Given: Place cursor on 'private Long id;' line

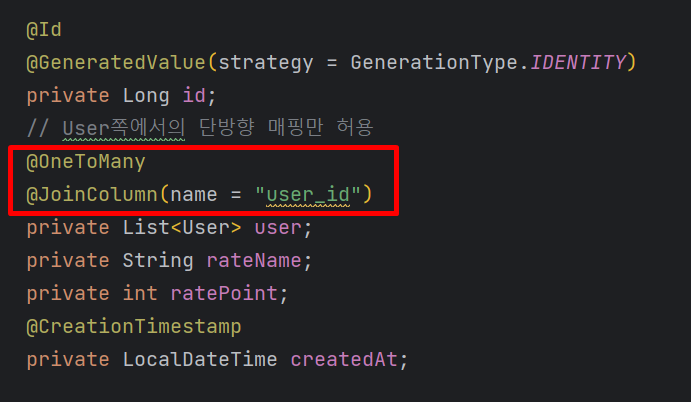Looking at the screenshot, I should [x=122, y=96].
